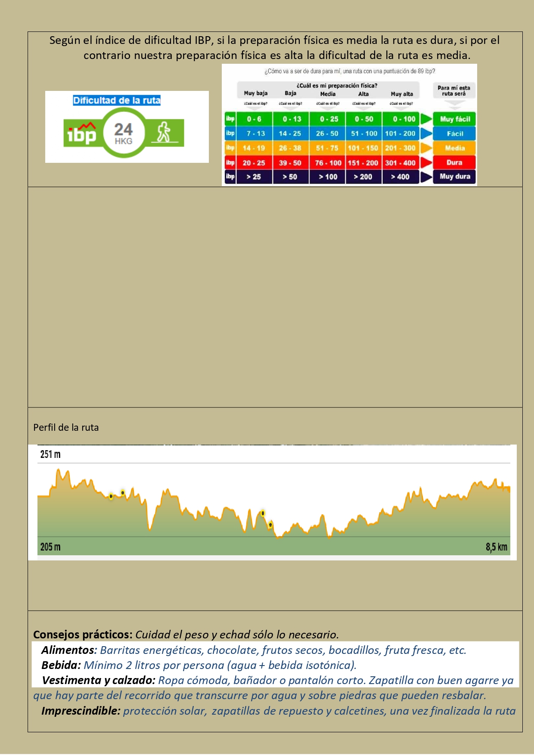Click the hiker icon on the green badge
The height and width of the screenshot is (756, 534).
(x=164, y=132)
